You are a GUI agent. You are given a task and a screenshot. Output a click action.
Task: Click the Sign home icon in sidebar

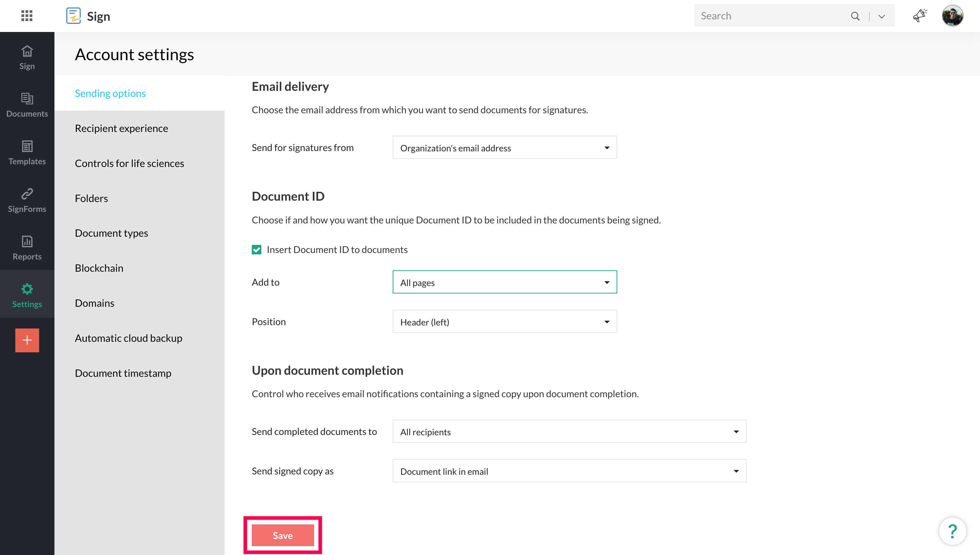coord(27,57)
